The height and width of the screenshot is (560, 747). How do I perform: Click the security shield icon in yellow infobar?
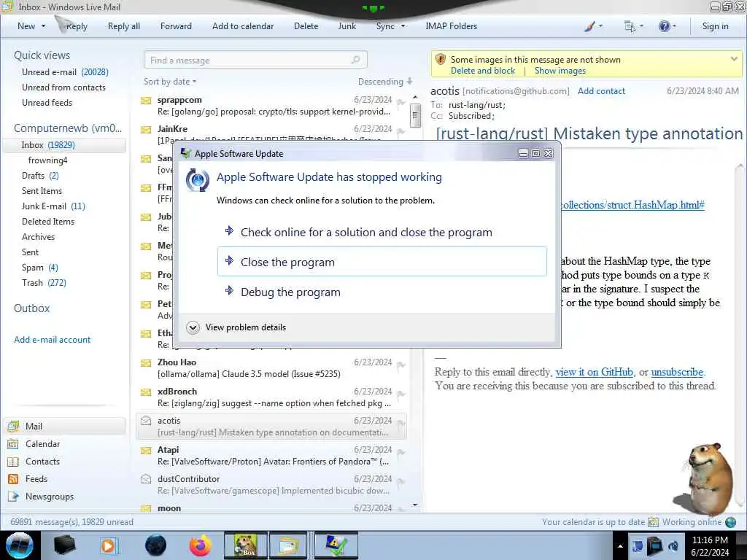[441, 60]
